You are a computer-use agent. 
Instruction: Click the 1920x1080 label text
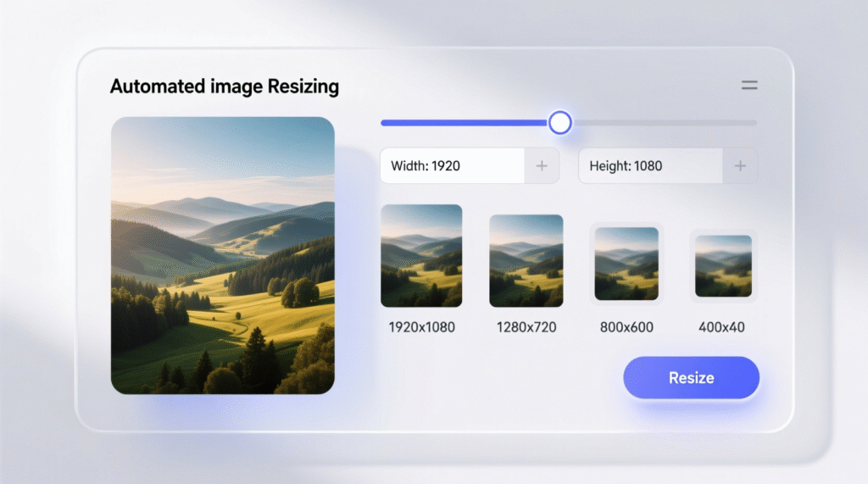pyautogui.click(x=422, y=327)
